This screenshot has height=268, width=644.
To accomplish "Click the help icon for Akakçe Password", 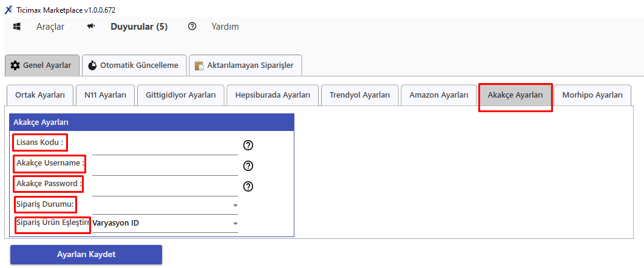I will tap(248, 186).
